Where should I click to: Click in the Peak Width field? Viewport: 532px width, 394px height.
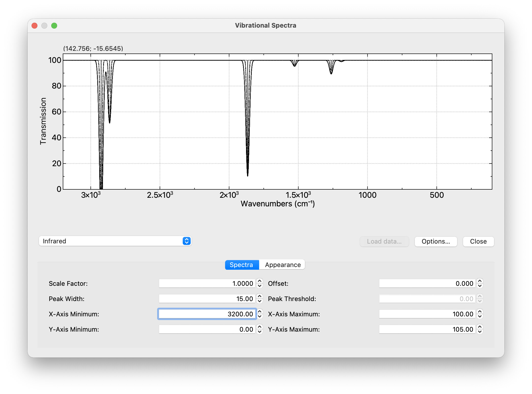207,299
